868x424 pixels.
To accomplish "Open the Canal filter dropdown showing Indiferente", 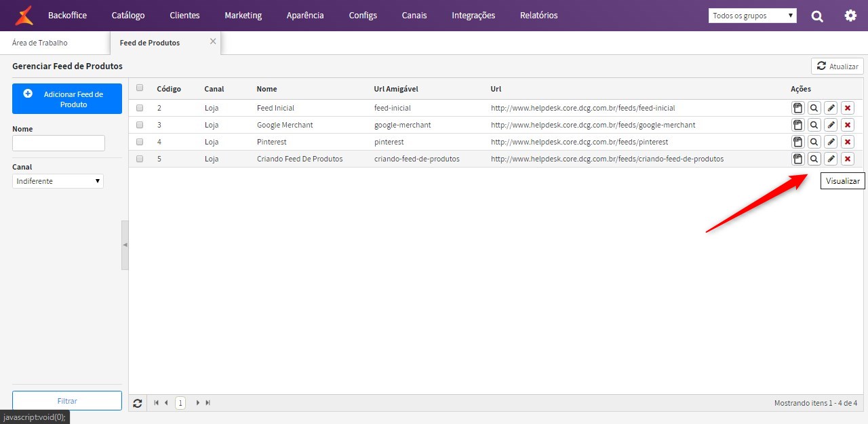I will pyautogui.click(x=58, y=181).
